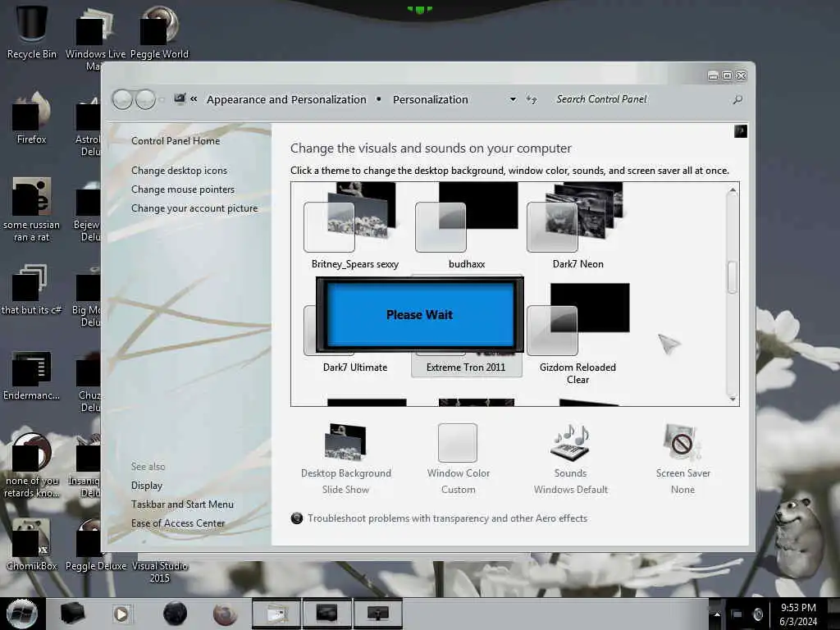Click theme list scroll up arrow
840x630 pixels.
(732, 189)
